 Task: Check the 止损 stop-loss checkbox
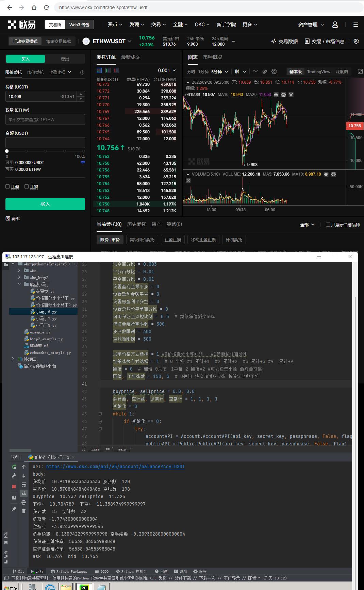27,186
